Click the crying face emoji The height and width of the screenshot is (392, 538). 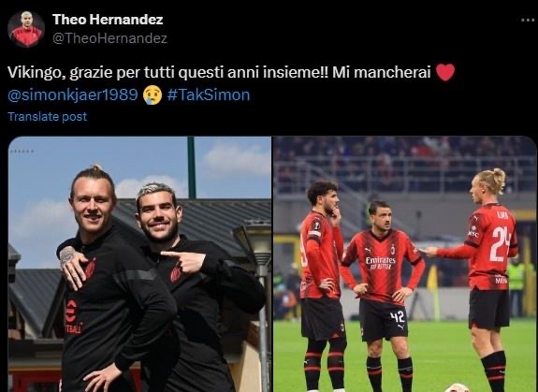[x=153, y=95]
